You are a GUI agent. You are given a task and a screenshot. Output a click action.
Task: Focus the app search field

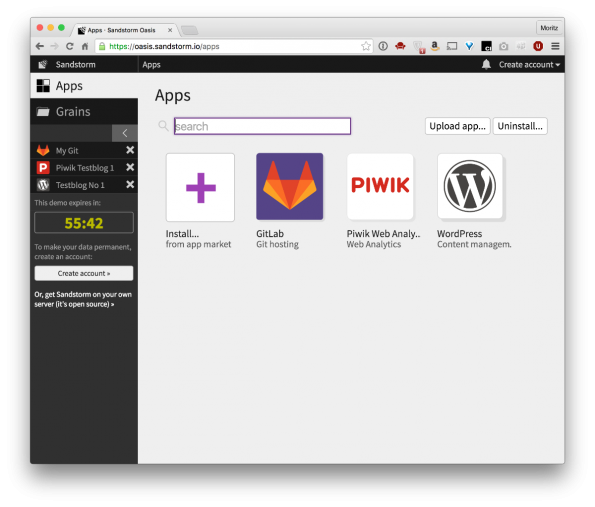point(262,126)
